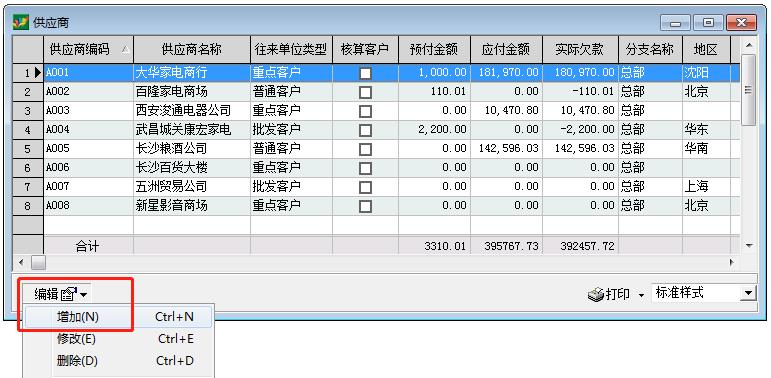Viewport: 771px width, 378px height.
Task: Click the sort arrow in 供应商编码 header
Action: [126, 50]
